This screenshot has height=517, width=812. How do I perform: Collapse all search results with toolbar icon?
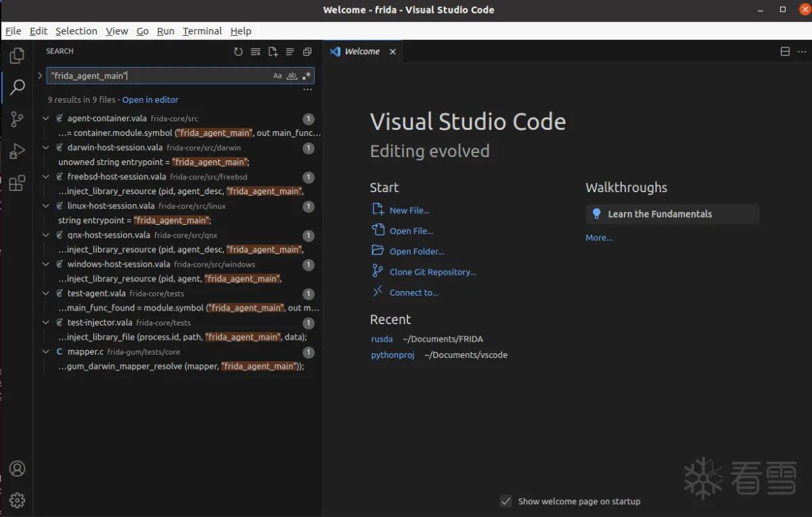[307, 51]
